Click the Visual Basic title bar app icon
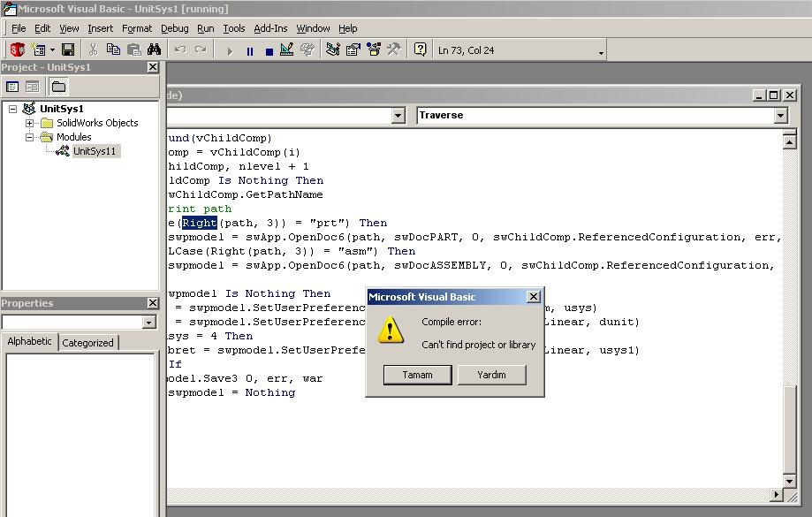 coord(9,8)
